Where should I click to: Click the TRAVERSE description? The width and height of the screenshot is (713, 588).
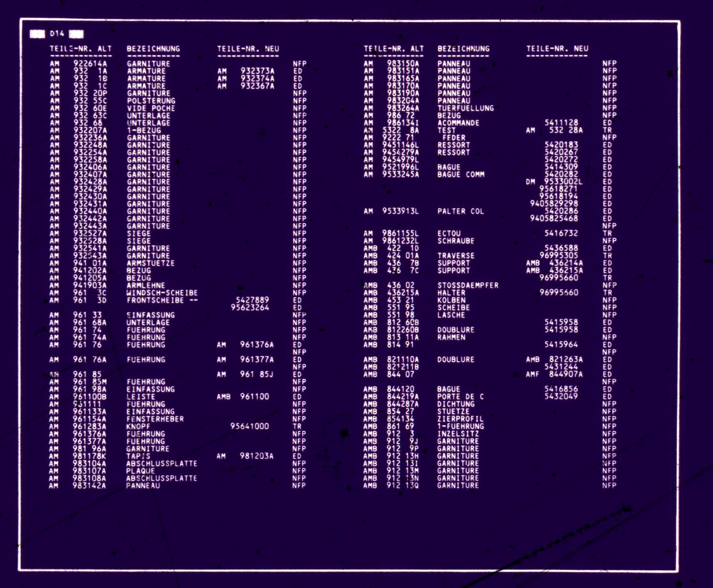click(456, 256)
